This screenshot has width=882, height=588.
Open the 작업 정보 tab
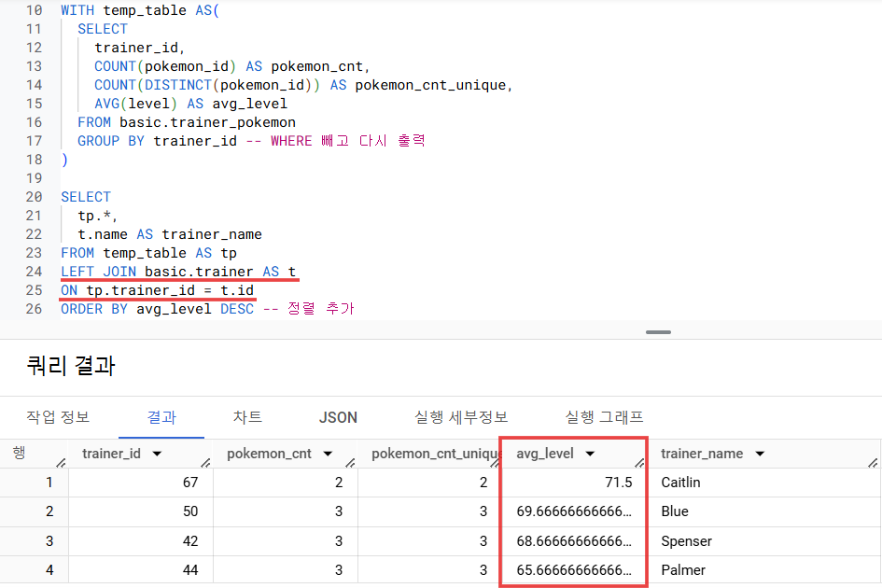click(x=58, y=417)
